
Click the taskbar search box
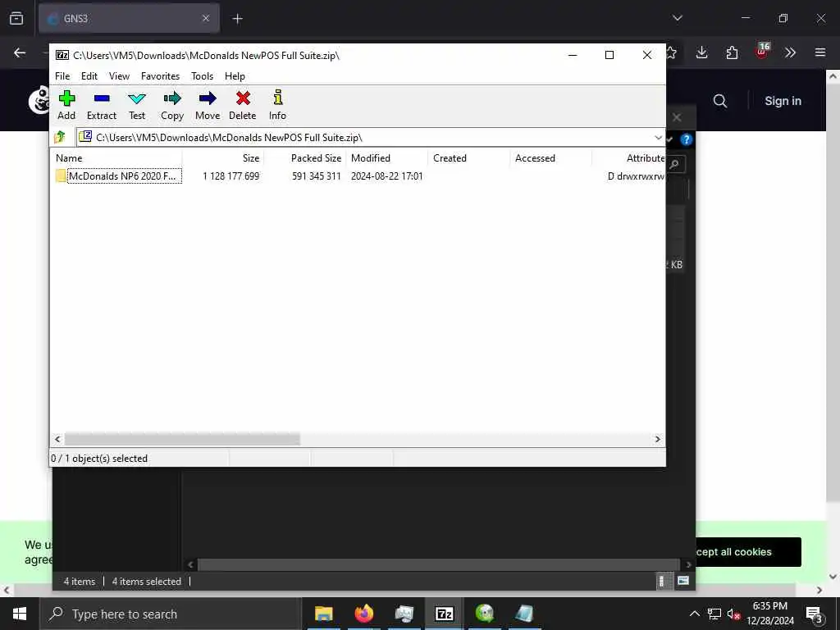(171, 614)
